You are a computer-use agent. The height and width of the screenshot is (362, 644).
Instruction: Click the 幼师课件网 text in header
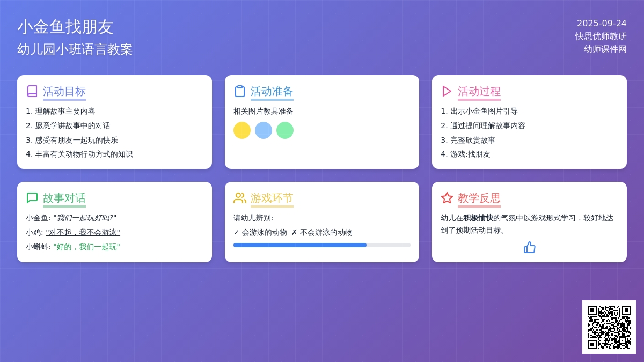coord(605,49)
